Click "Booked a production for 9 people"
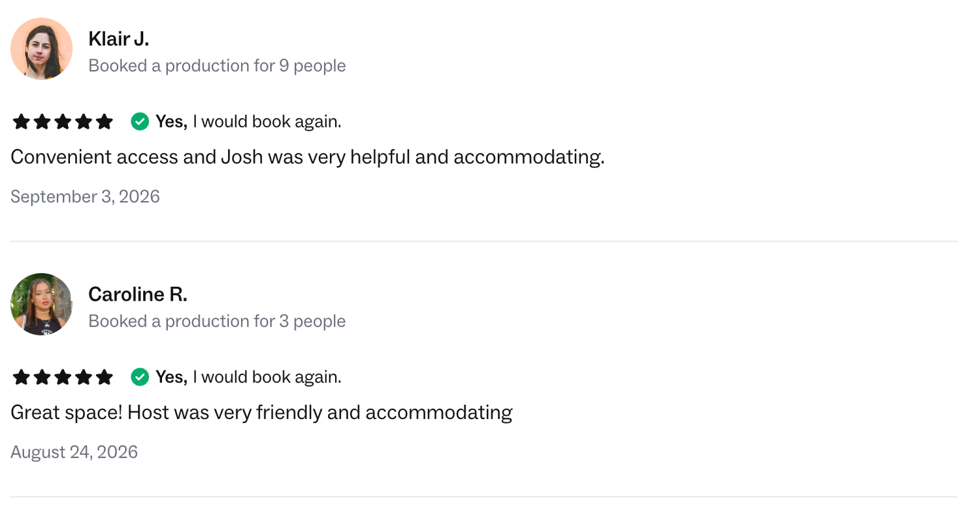This screenshot has height=519, width=980. pos(217,66)
